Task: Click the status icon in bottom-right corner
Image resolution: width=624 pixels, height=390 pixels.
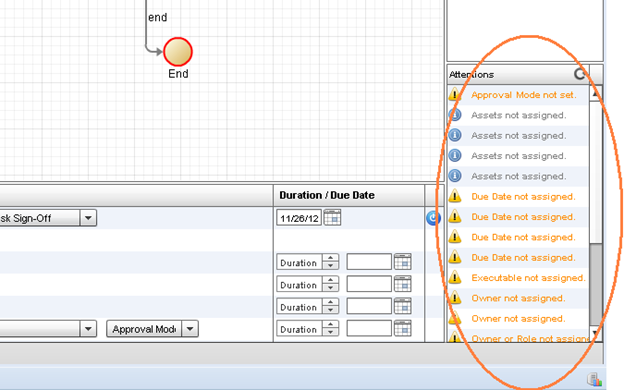Action: click(594, 379)
